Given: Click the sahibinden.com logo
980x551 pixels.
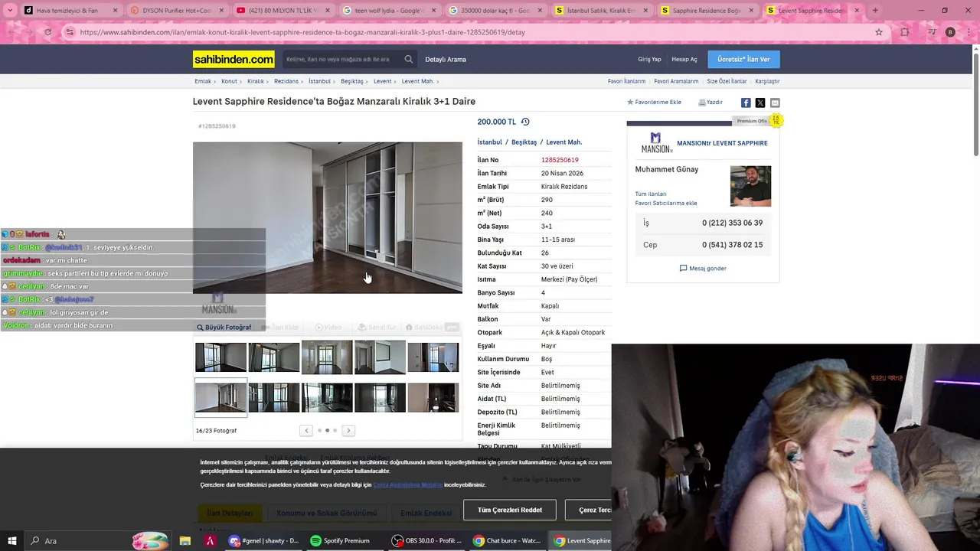Looking at the screenshot, I should point(234,59).
